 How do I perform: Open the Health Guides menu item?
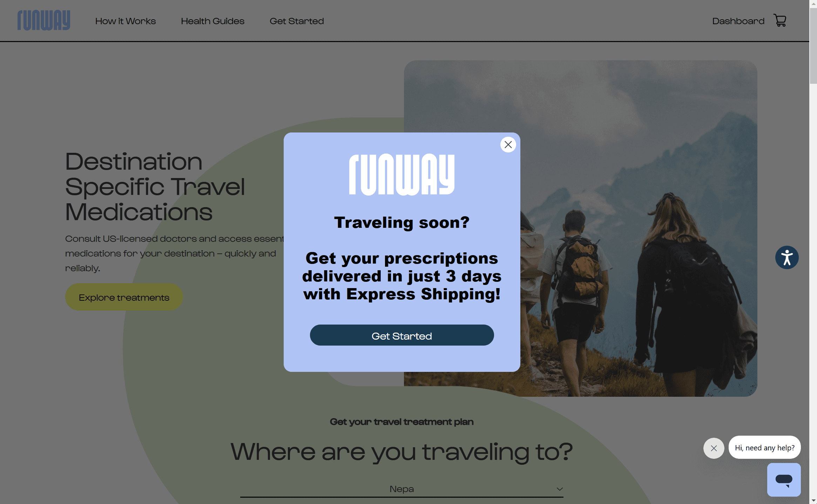pyautogui.click(x=212, y=21)
